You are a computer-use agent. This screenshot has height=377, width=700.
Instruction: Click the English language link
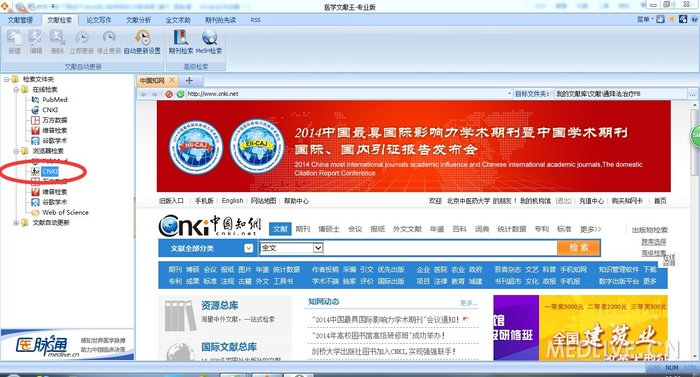[232, 201]
